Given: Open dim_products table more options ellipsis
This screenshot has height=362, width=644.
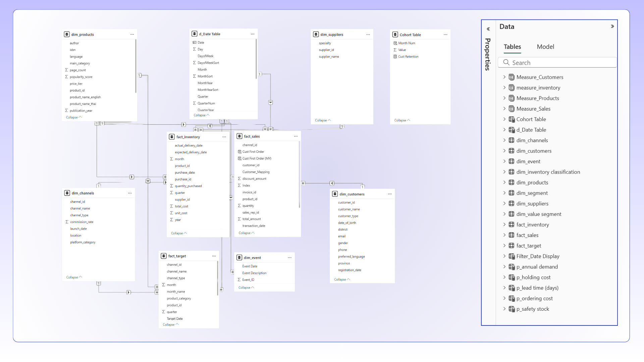Looking at the screenshot, I should (132, 35).
